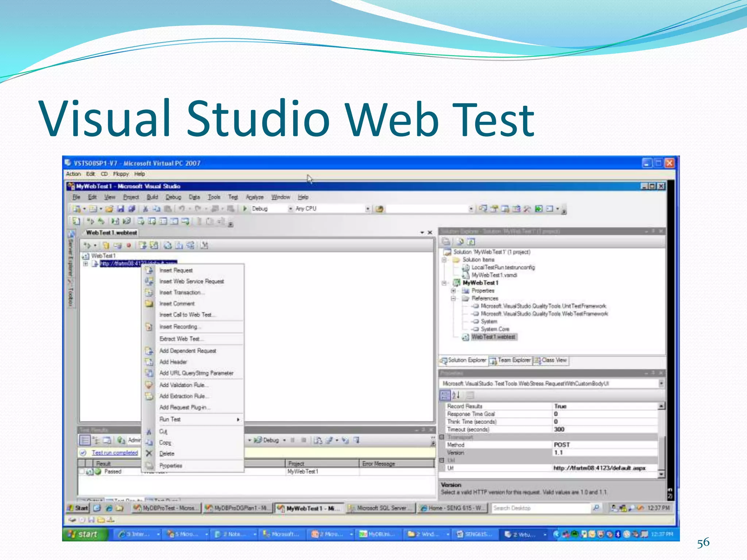This screenshot has width=747, height=560.
Task: Click the Internet Explorer quick launch icon in guest taskbar
Action: (x=109, y=508)
